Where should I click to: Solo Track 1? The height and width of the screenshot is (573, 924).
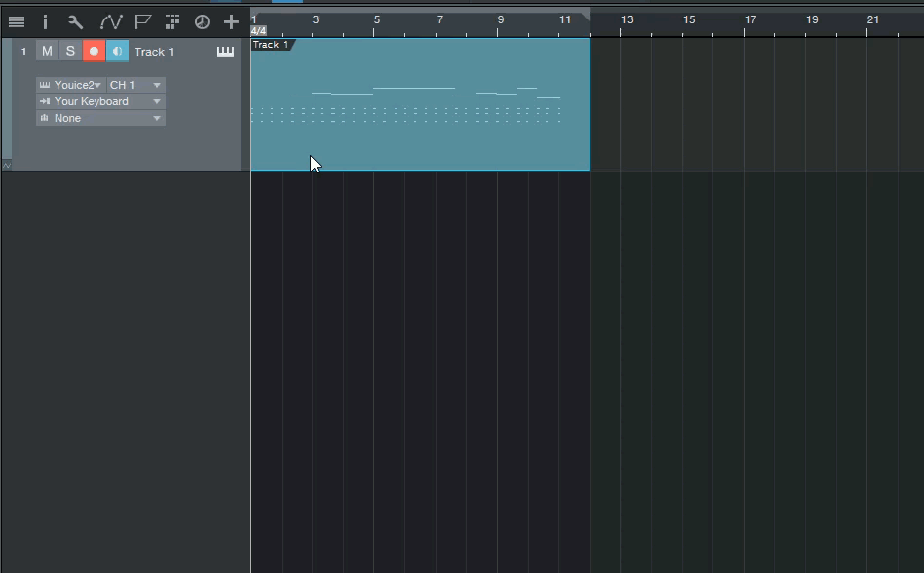click(x=69, y=51)
